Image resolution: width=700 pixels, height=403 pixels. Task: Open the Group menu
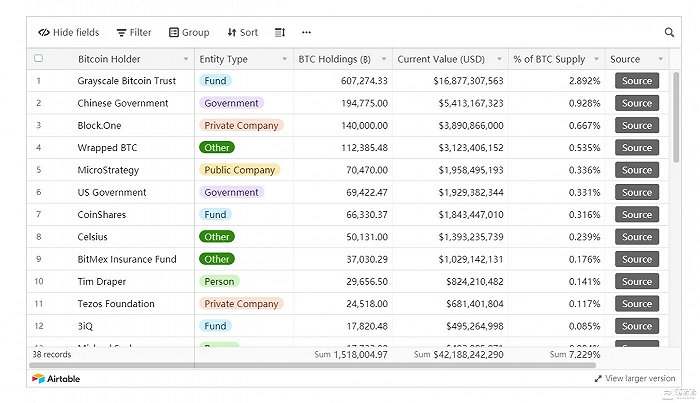pyautogui.click(x=189, y=32)
